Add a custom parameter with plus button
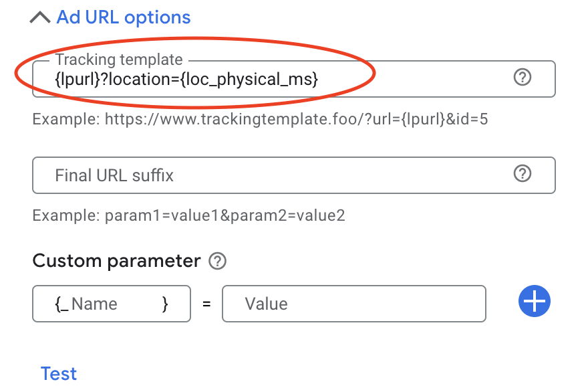The width and height of the screenshot is (588, 392). [534, 301]
